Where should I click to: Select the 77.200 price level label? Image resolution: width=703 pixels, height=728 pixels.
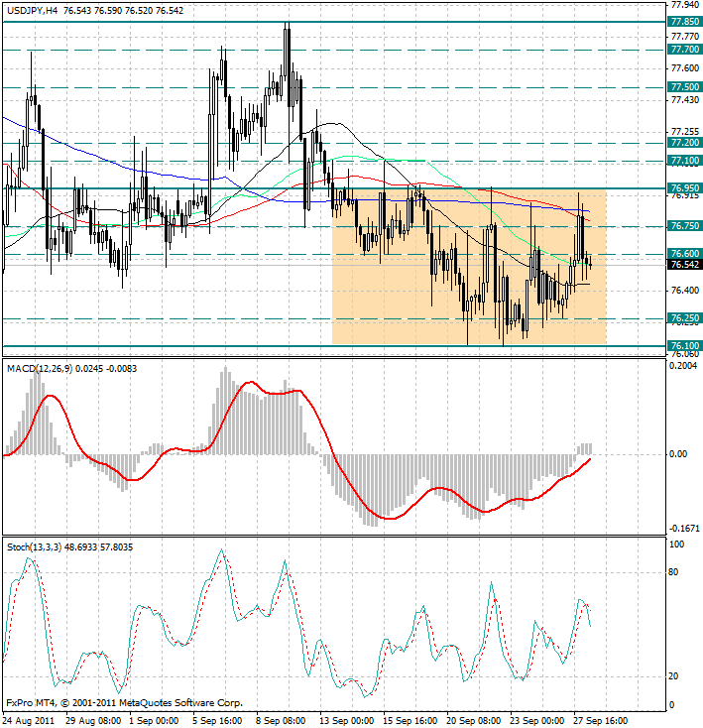[x=685, y=143]
